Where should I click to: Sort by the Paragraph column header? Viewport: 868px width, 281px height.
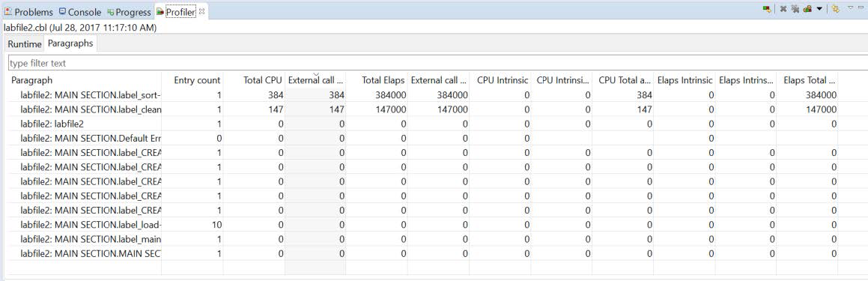(x=85, y=80)
